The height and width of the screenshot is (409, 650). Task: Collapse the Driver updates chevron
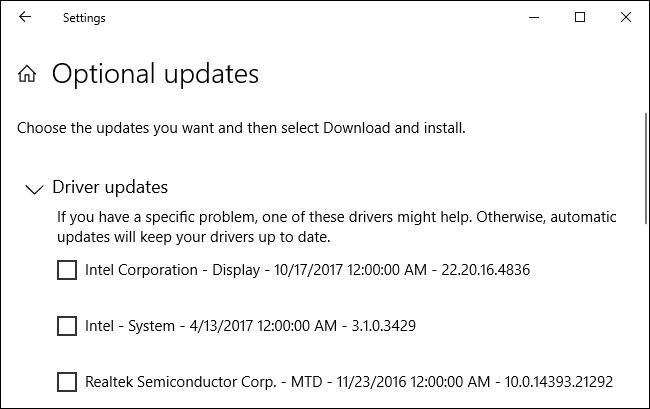34,188
